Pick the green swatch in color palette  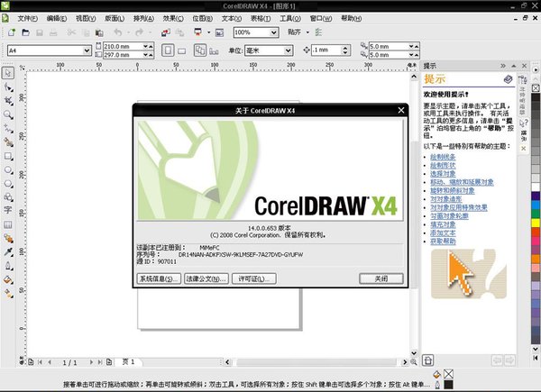pos(536,214)
